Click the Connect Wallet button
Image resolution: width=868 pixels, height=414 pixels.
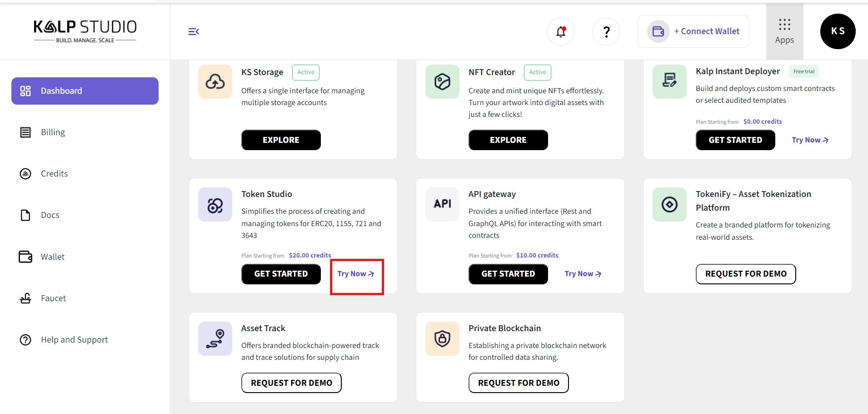[x=693, y=31]
